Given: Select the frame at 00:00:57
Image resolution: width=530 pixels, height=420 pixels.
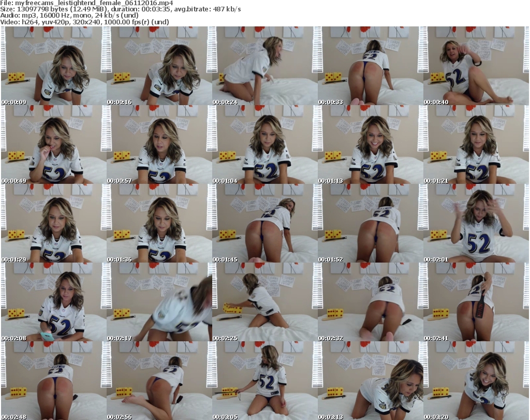Looking at the screenshot, I should coord(159,144).
